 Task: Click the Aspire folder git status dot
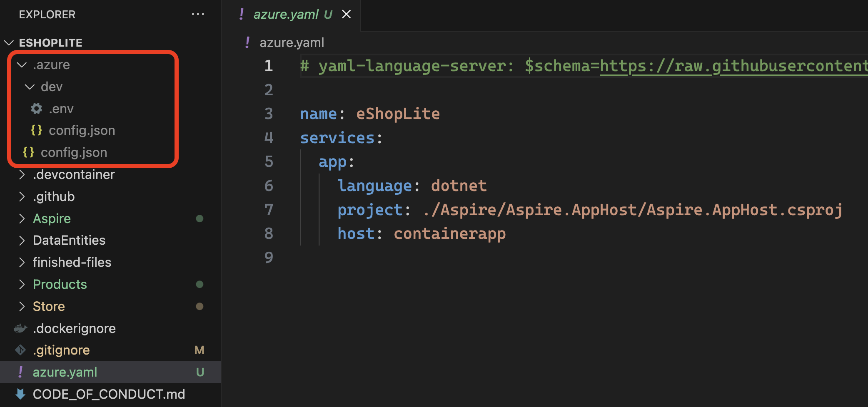click(x=200, y=218)
